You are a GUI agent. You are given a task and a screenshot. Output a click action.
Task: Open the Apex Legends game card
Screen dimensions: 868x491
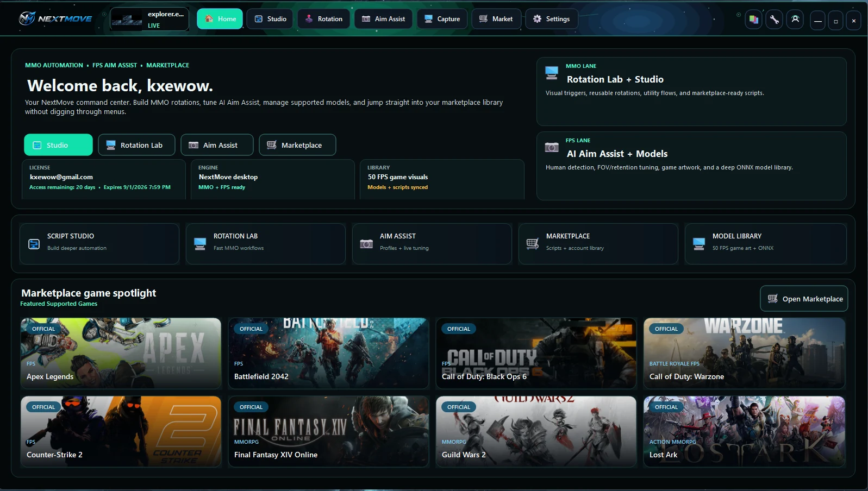point(121,354)
